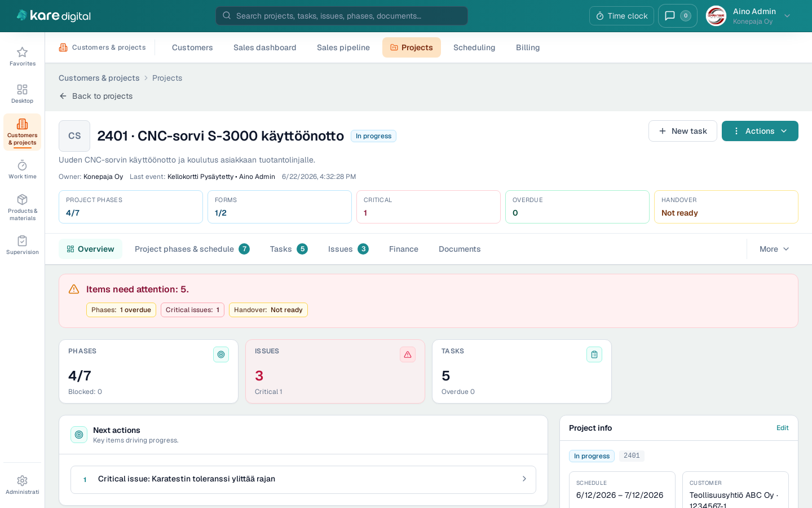Open Supervision in the sidebar
The width and height of the screenshot is (812, 508).
tap(23, 245)
